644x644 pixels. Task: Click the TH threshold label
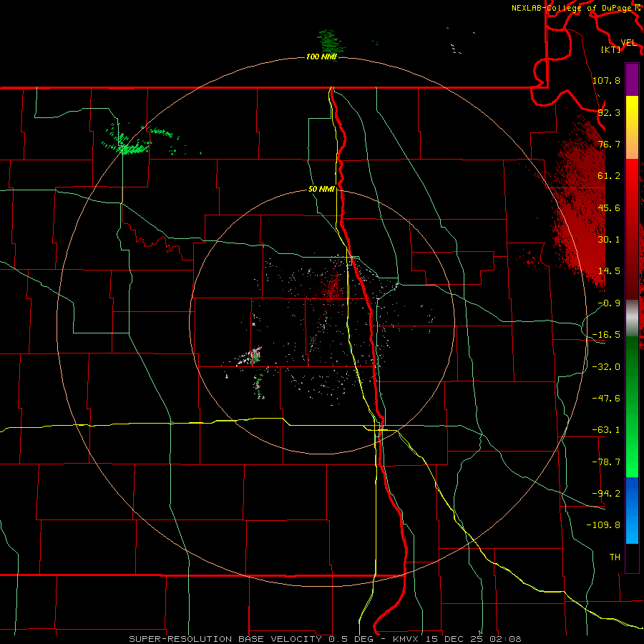(x=615, y=557)
